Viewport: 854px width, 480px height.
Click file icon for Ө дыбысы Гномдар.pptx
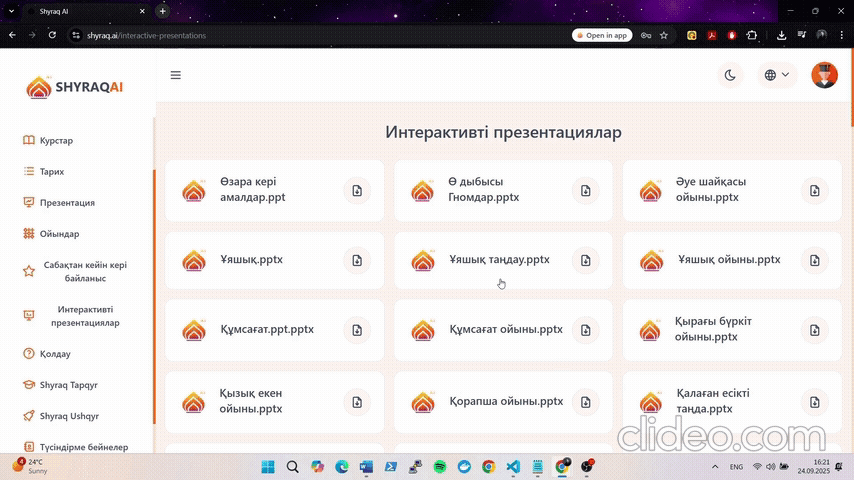tap(586, 190)
